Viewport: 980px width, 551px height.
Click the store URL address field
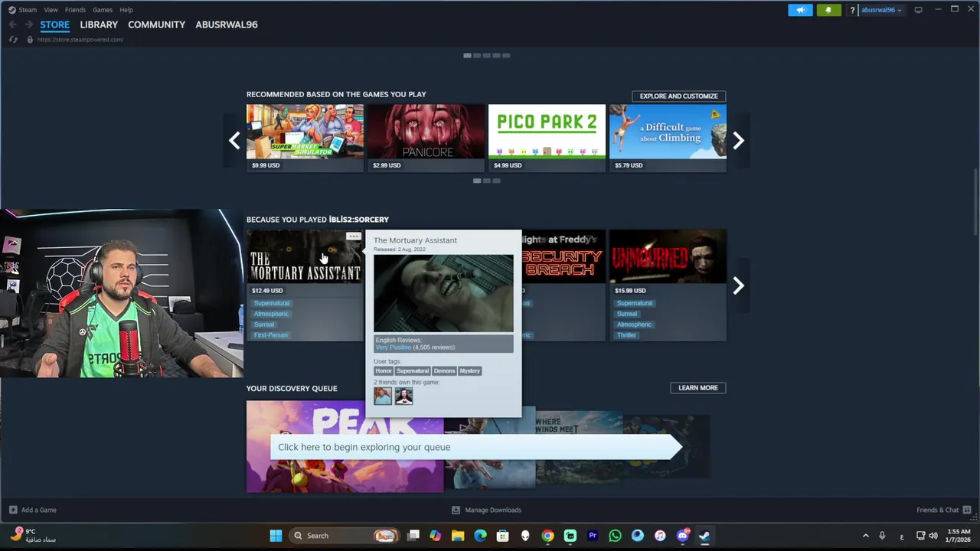pyautogui.click(x=80, y=40)
